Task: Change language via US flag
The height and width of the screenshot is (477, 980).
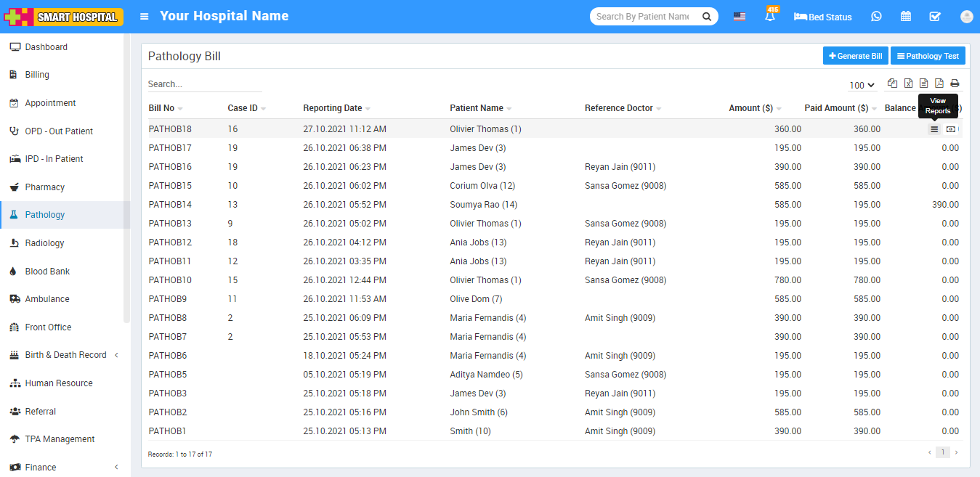Action: coord(739,17)
